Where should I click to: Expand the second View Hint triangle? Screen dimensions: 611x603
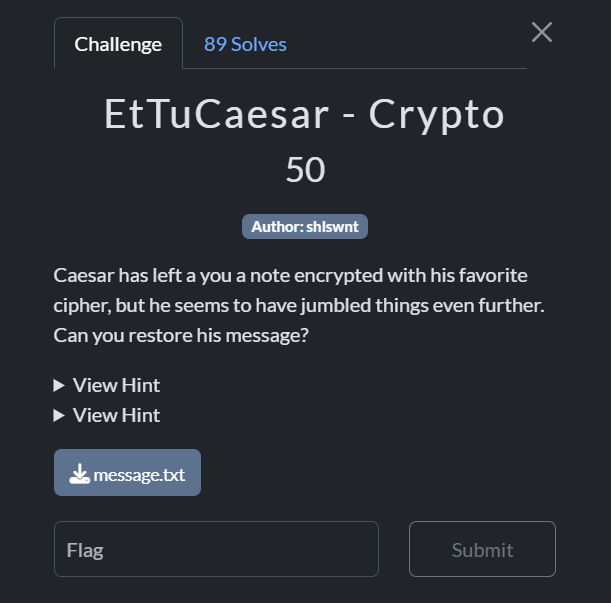(59, 415)
